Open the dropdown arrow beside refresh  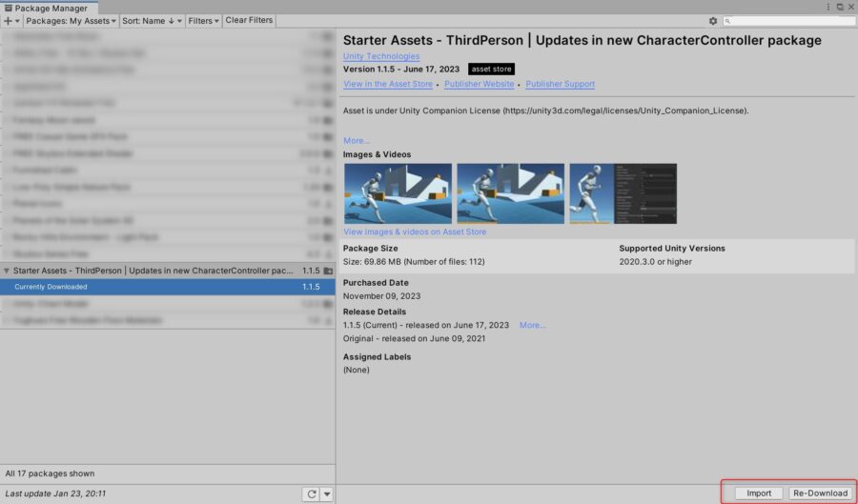pyautogui.click(x=327, y=494)
